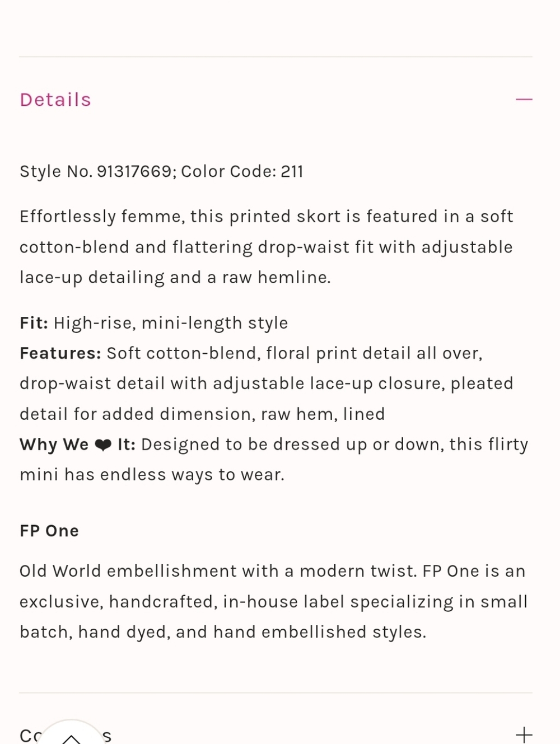Click the Effortlessly femme description paragraph
This screenshot has height=744, width=560.
coord(267,247)
